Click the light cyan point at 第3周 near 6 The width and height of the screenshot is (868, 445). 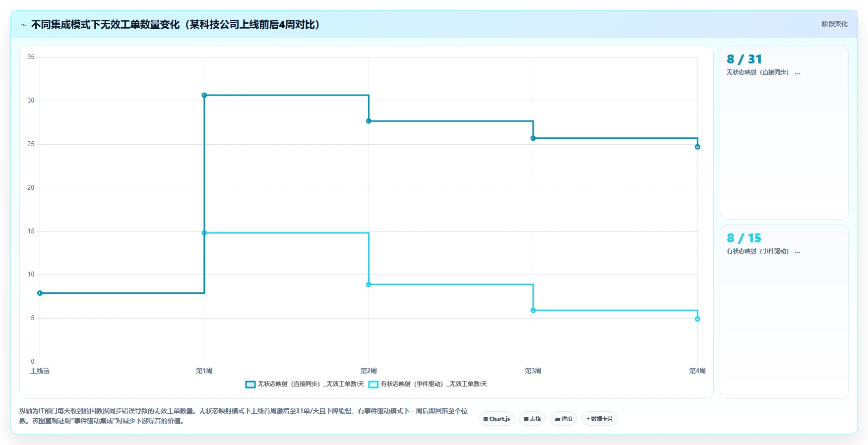[x=533, y=310]
